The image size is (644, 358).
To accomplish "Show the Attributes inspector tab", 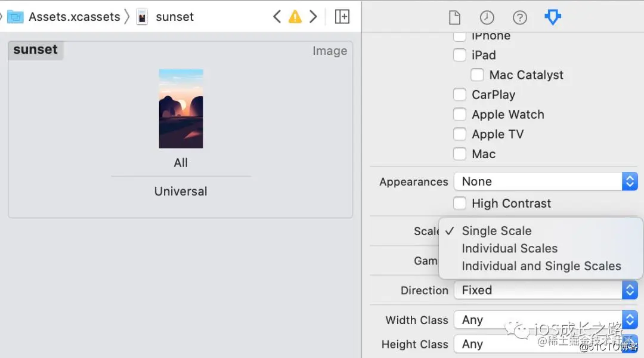I will click(553, 17).
